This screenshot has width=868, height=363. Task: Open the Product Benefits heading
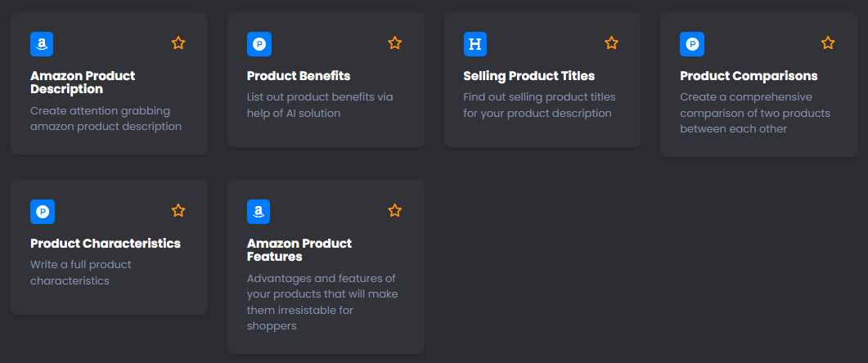click(x=299, y=76)
